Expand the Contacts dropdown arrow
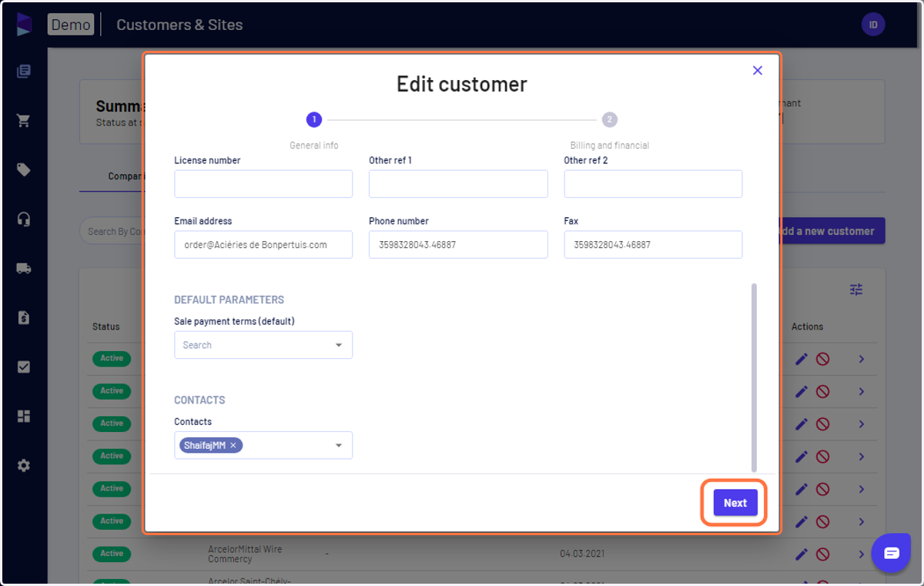The image size is (924, 586). (x=339, y=445)
